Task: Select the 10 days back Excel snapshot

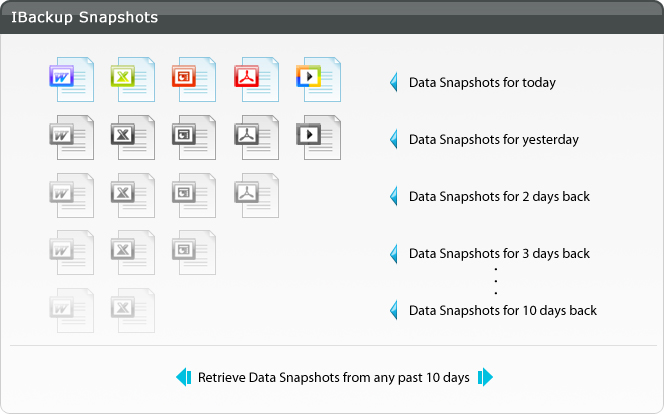Action: coord(133,310)
